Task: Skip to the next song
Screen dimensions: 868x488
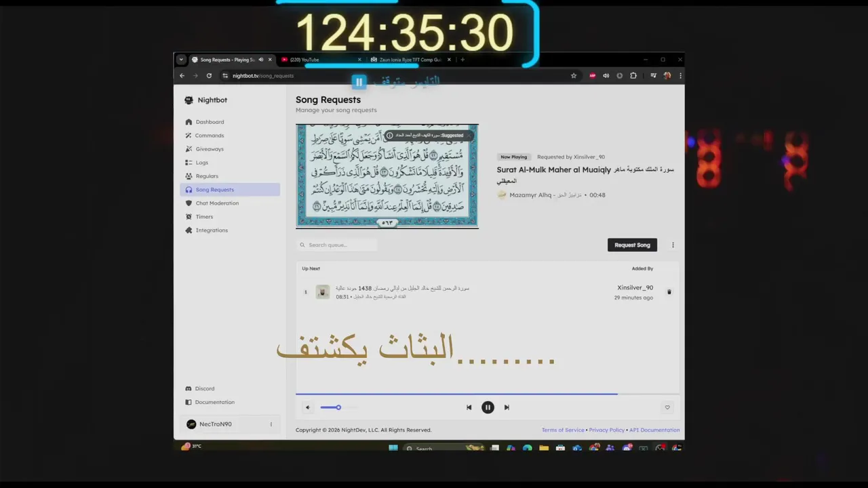Action: pos(507,407)
